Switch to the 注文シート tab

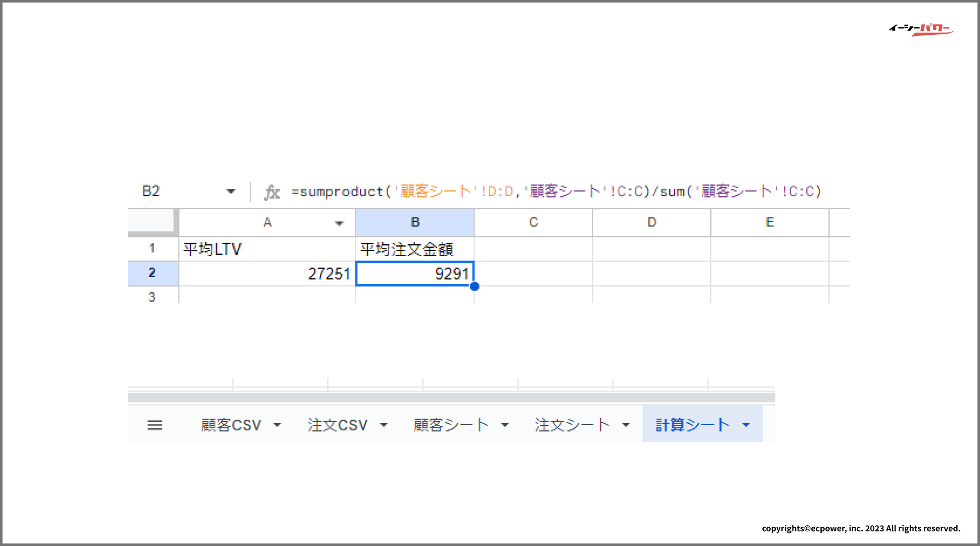click(x=572, y=425)
